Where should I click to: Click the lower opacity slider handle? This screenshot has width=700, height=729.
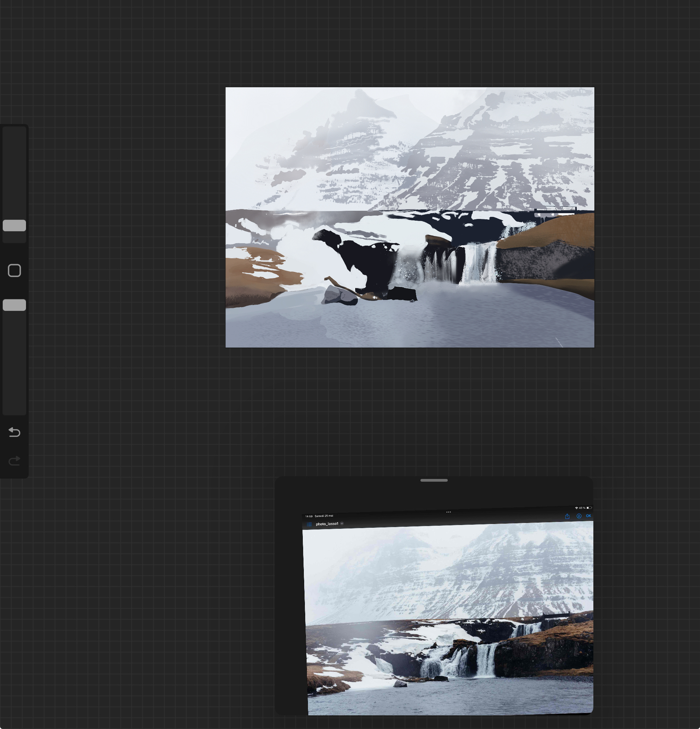[14, 305]
